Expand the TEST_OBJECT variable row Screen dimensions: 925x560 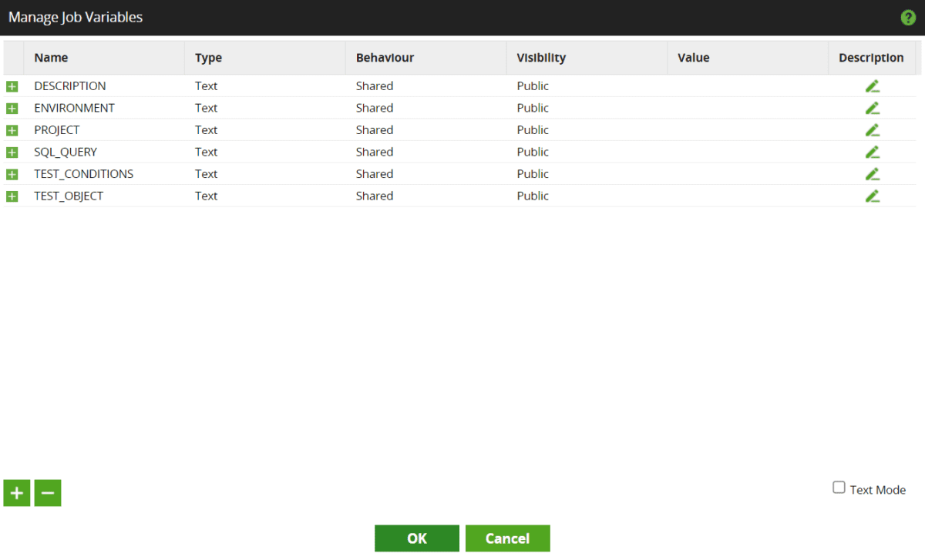[12, 196]
